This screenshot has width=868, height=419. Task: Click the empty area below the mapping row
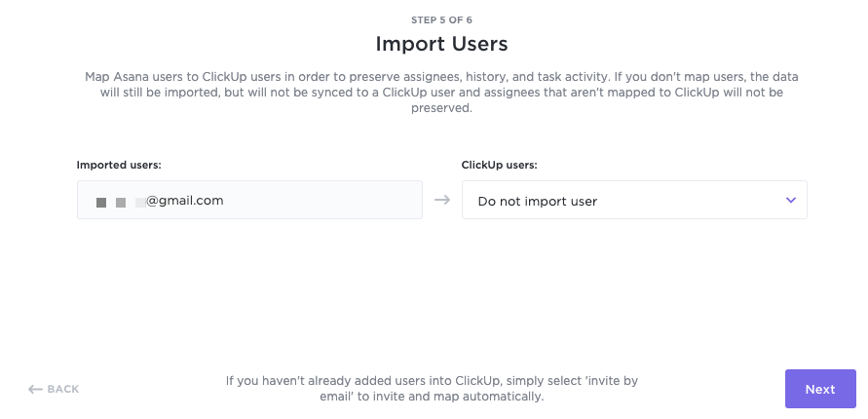coord(441,292)
